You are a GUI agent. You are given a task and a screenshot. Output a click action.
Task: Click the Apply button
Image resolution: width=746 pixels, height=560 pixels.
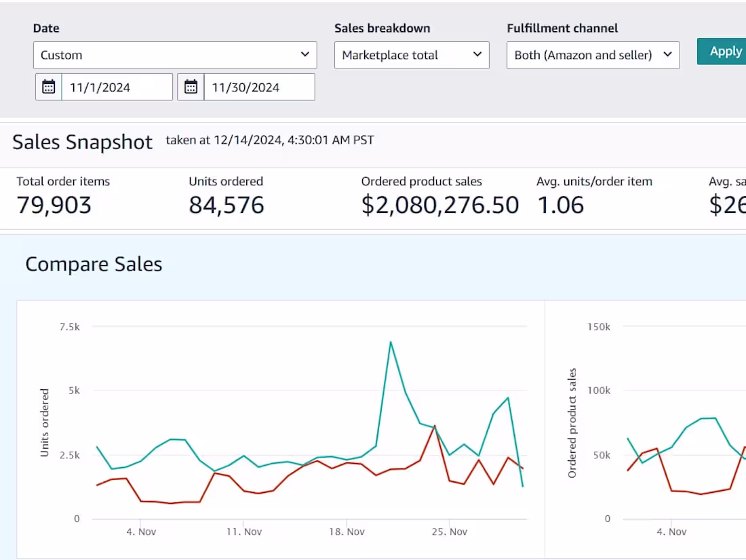724,51
